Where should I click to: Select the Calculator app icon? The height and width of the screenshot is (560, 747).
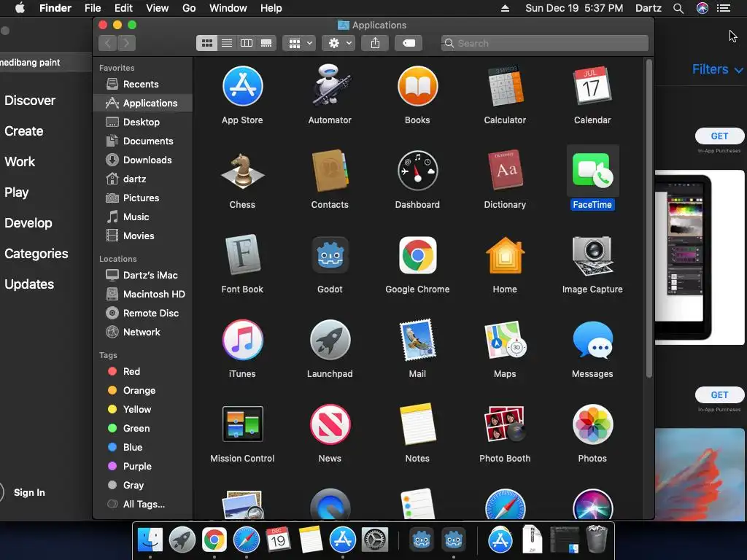point(505,86)
